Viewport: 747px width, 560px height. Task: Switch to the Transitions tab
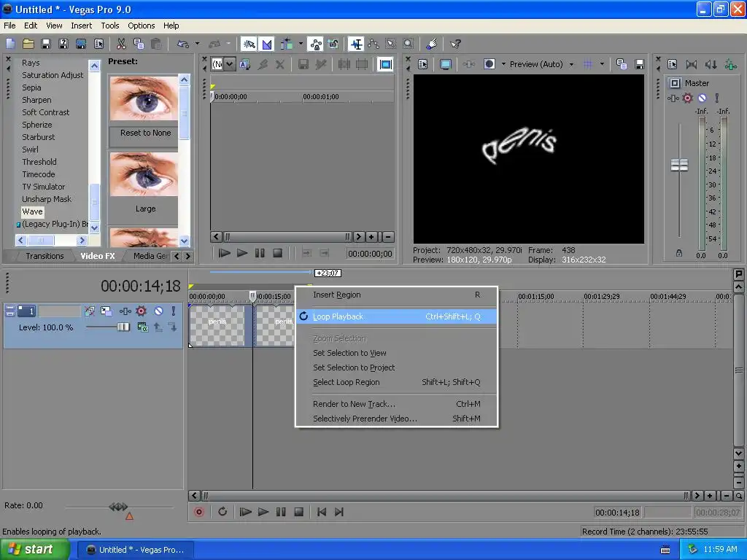click(44, 256)
